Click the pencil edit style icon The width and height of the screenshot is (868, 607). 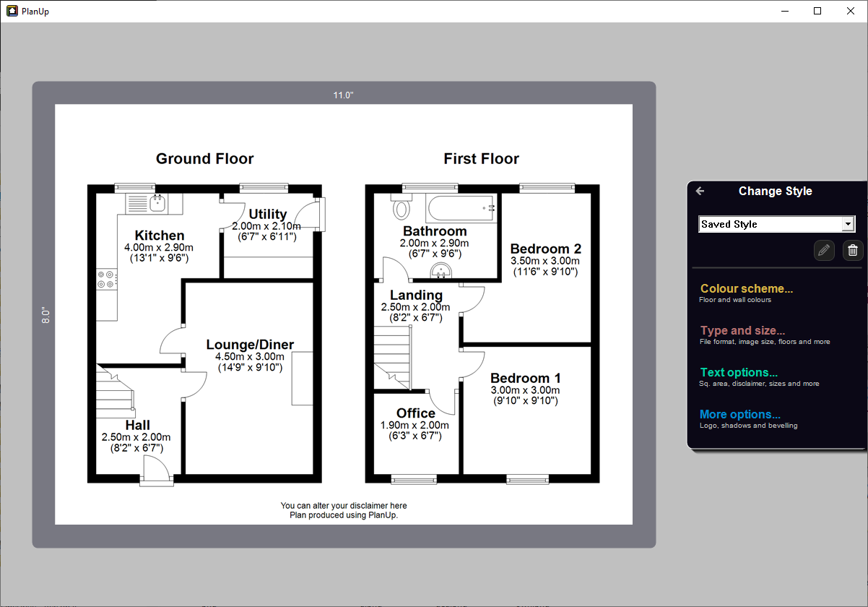(x=824, y=251)
